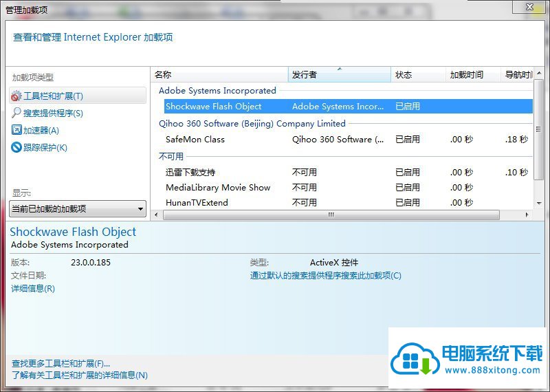
Task: Click 已启用 status of HunanTVExtend
Action: click(408, 202)
